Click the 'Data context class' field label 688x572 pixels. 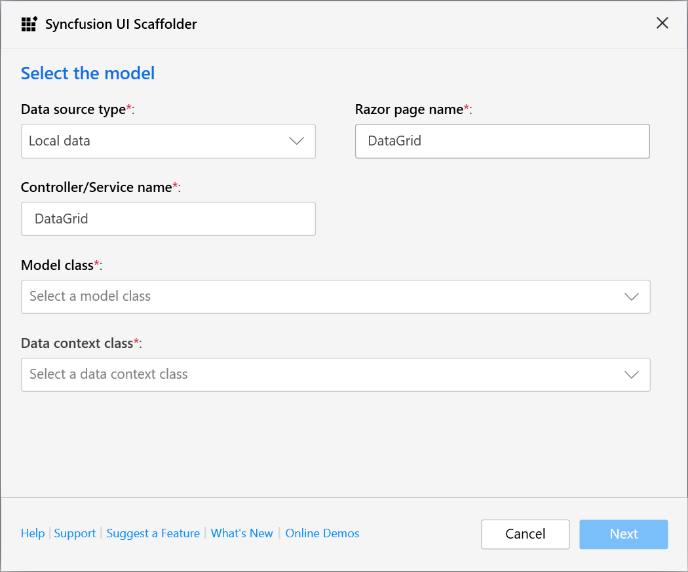[78, 343]
